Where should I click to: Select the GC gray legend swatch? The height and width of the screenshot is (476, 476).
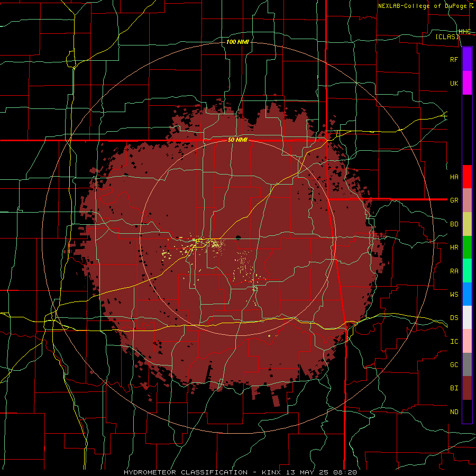tap(467, 364)
